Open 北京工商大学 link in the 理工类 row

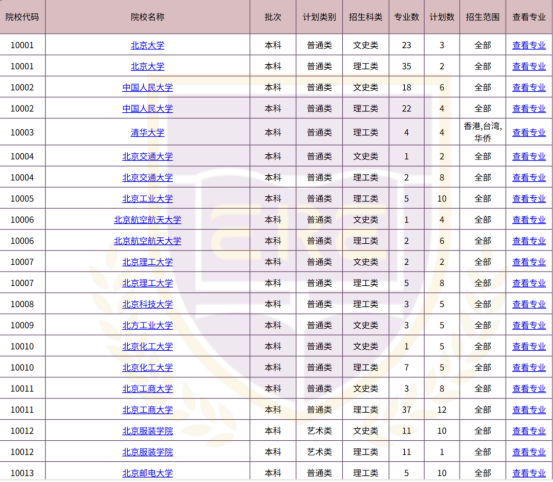pos(147,410)
